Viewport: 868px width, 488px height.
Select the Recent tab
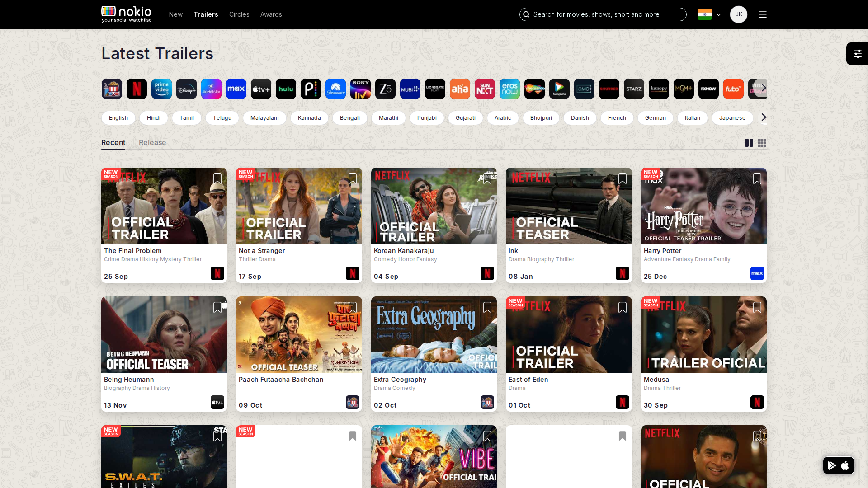coord(113,142)
